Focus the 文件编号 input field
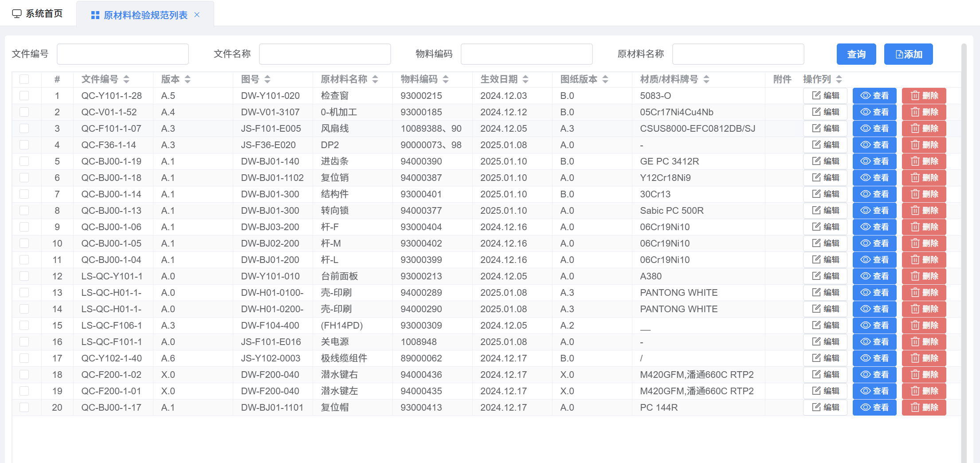This screenshot has height=463, width=980. 123,54
